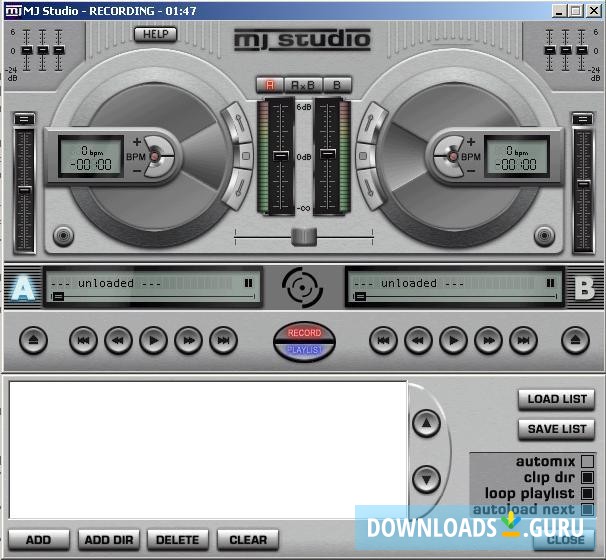Viewport: 606px width, 560px height.
Task: Click the SAVE LIST button
Action: (x=557, y=429)
